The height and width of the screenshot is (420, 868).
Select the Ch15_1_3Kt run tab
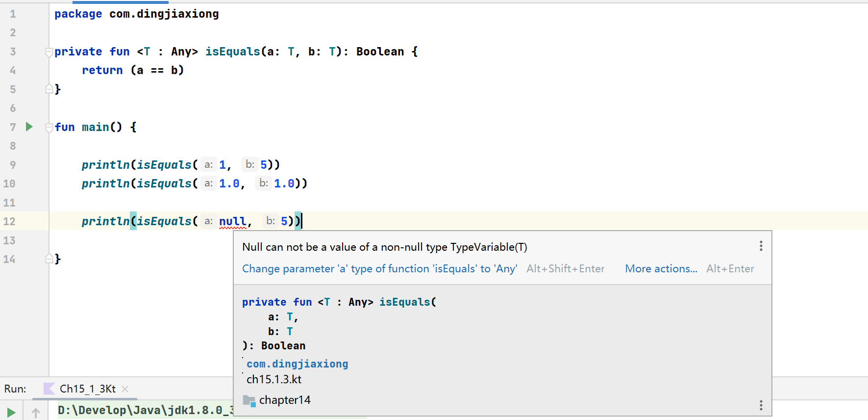[88, 389]
